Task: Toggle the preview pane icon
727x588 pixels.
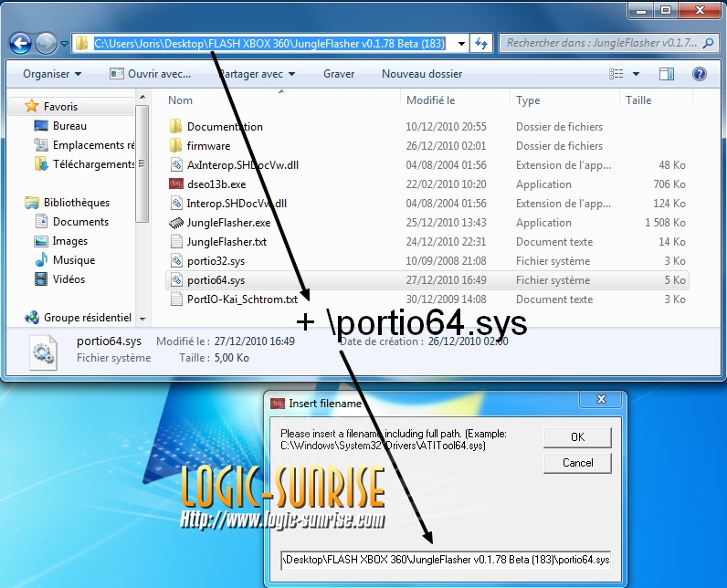Action: (666, 74)
